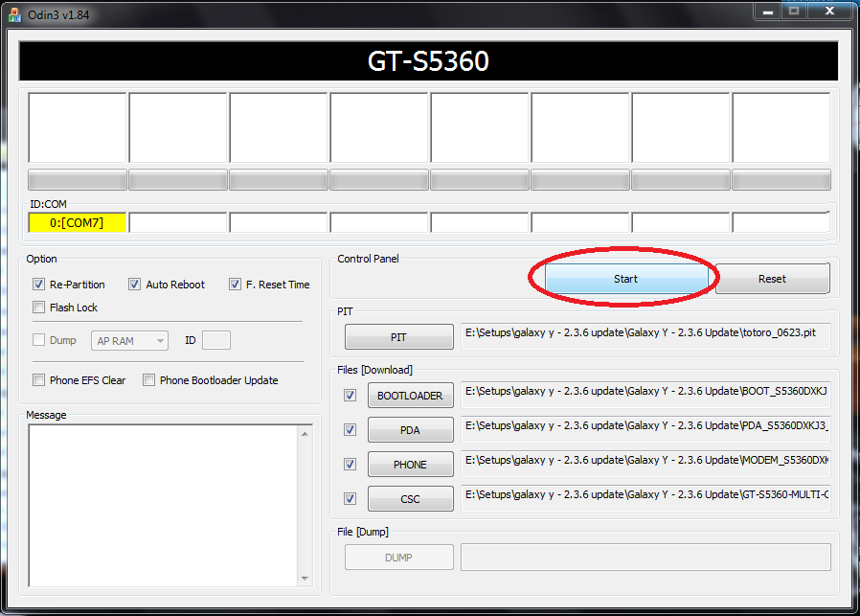Click Message scrollbar up arrow

[x=305, y=434]
